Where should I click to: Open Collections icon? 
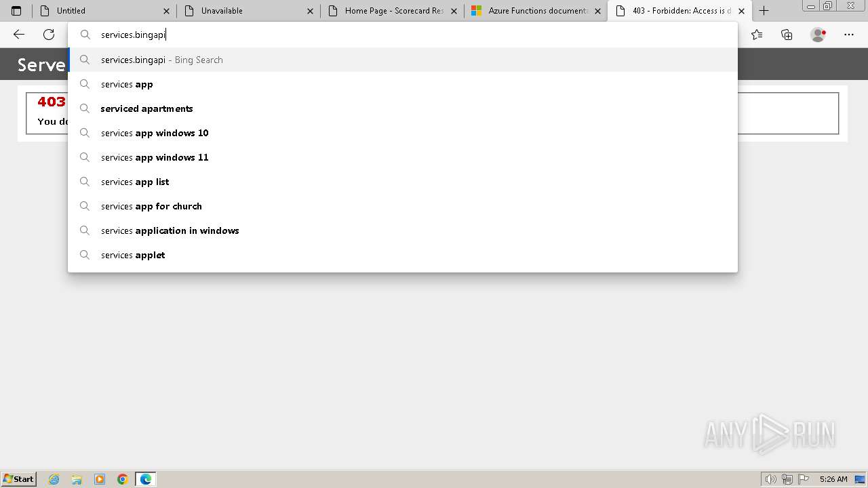(x=787, y=35)
